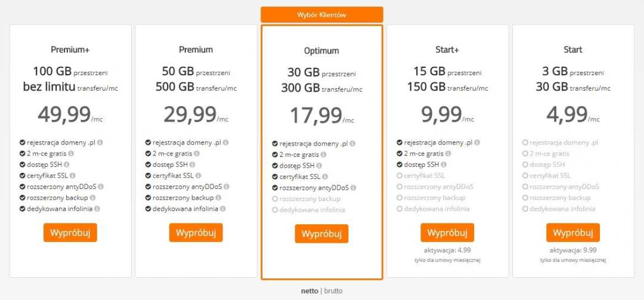Switch prices to netto
Screen dimensions: 644x300
(x=309, y=291)
